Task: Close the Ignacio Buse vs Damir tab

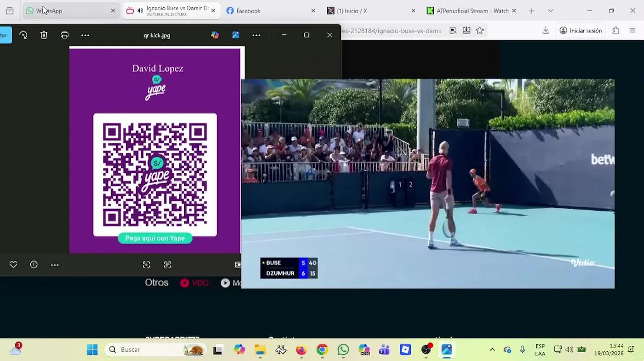Action: point(213,11)
